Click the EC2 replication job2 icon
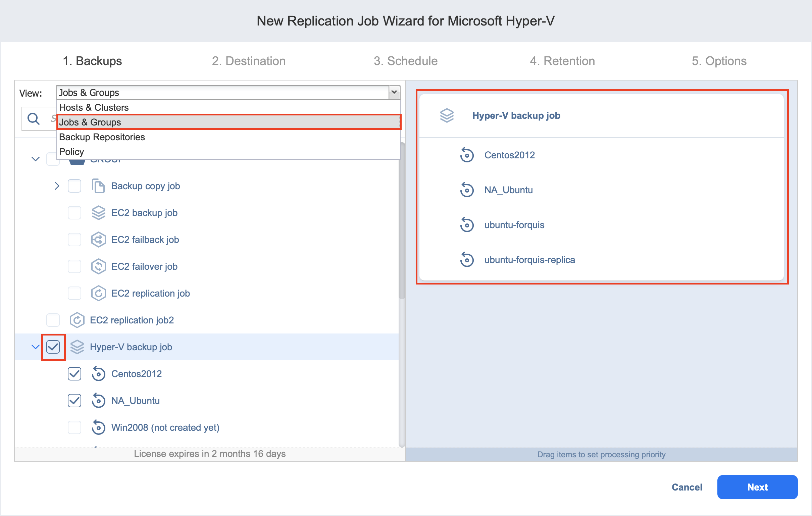This screenshot has width=812, height=516. pos(77,320)
